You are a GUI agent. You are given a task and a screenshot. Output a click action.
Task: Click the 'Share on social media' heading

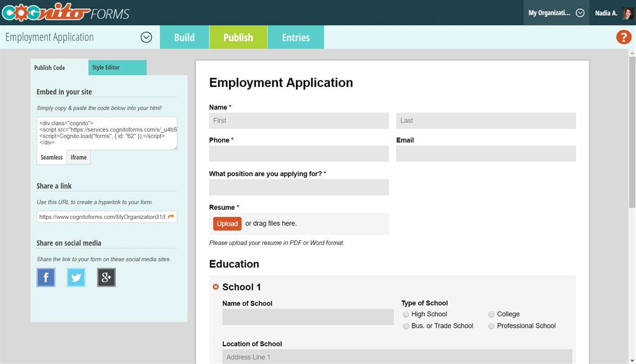(69, 243)
